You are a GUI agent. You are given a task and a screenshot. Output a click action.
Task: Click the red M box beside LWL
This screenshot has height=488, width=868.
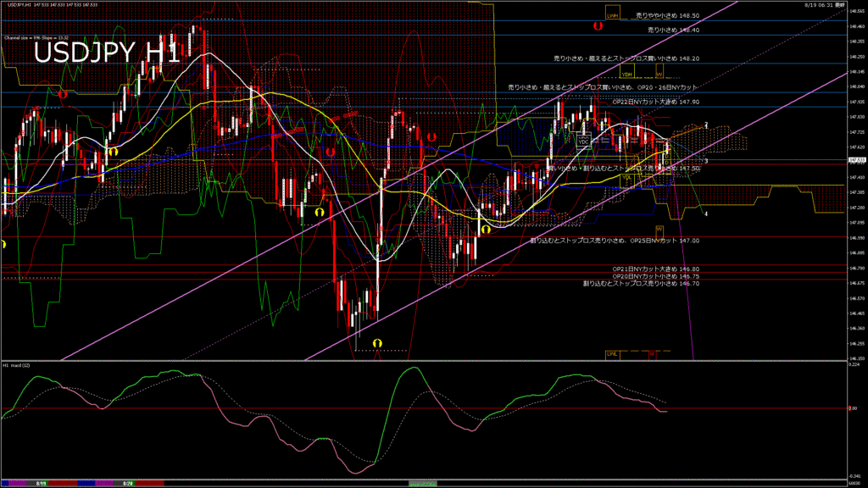click(652, 353)
